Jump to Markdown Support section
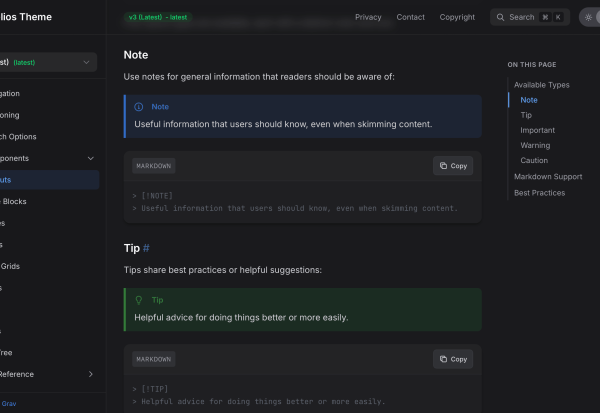 (x=548, y=177)
